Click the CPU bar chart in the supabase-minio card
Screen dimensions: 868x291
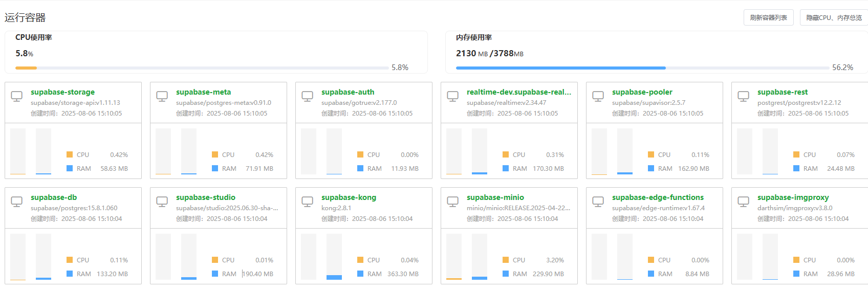(454, 257)
